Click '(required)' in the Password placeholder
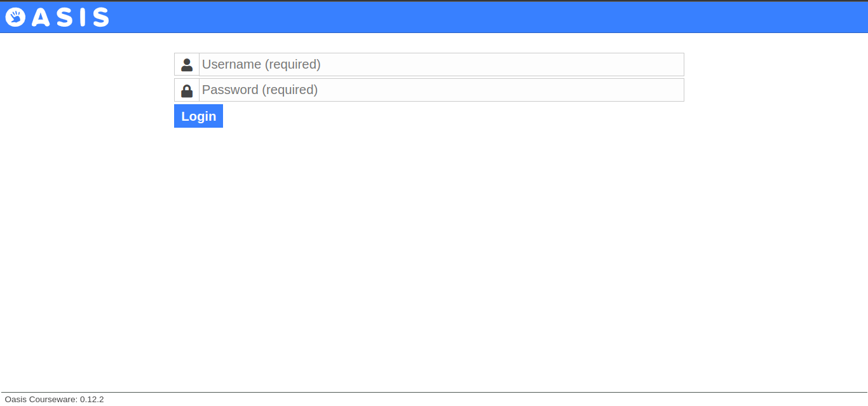Screen dimensions: 868x406 coord(290,90)
